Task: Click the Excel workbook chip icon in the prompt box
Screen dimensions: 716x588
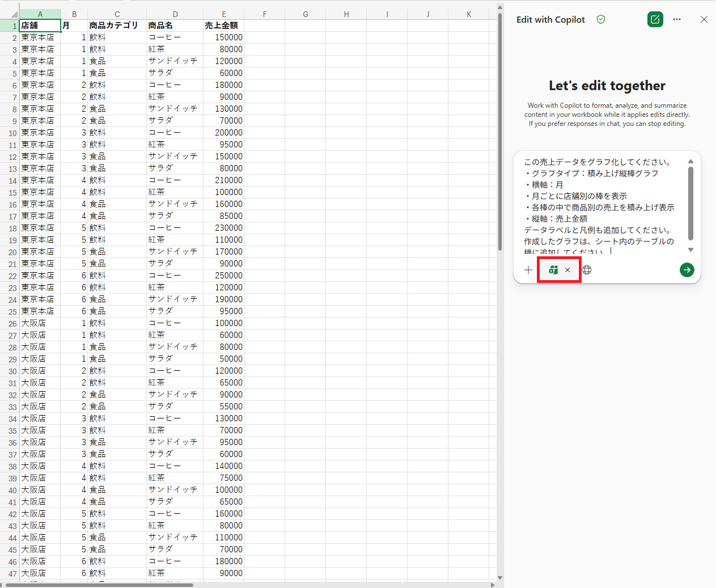Action: click(x=553, y=270)
